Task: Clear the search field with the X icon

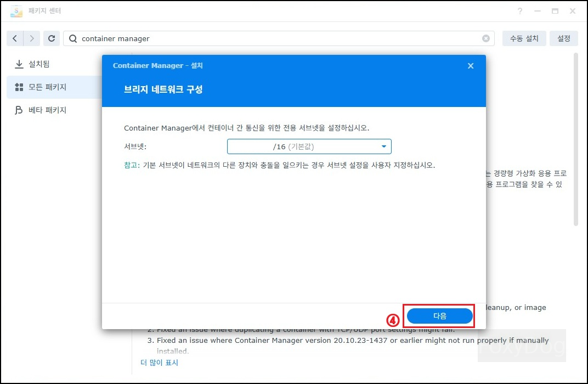Action: pos(485,38)
